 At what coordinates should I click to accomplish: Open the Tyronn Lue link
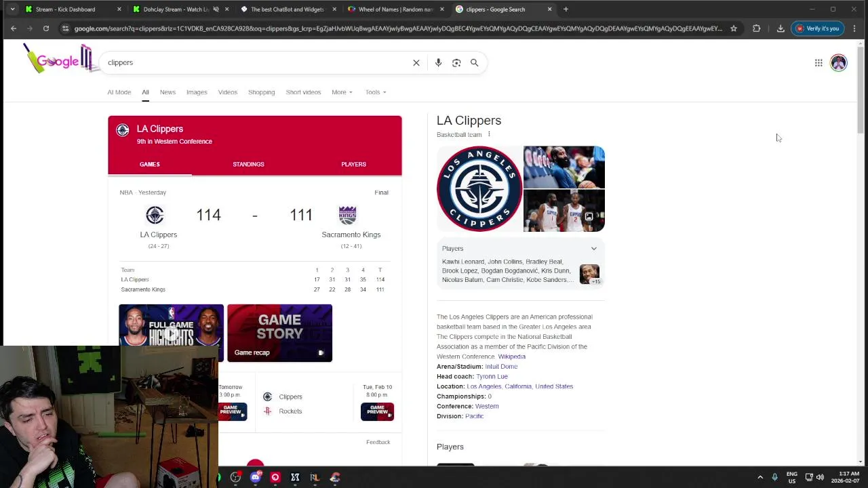492,376
